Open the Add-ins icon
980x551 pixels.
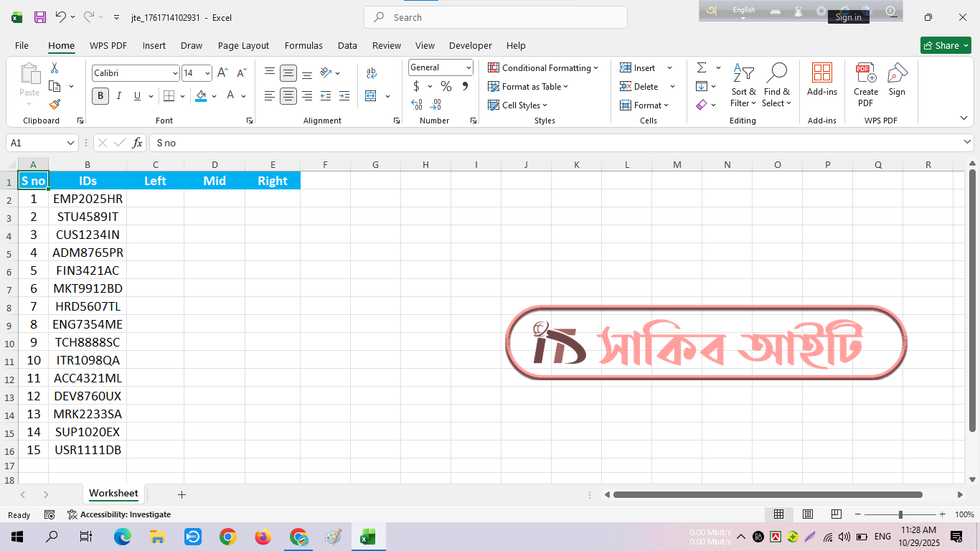point(821,79)
